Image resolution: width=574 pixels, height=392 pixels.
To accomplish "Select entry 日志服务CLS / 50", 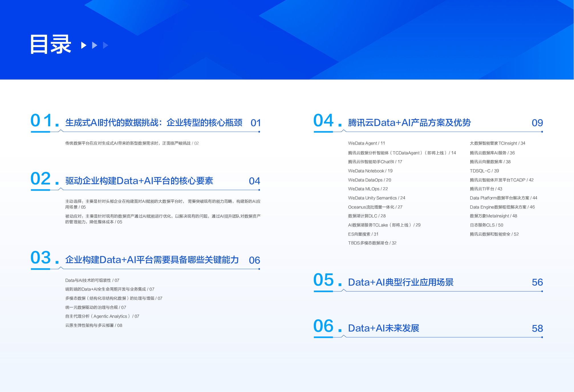I will pos(486,225).
